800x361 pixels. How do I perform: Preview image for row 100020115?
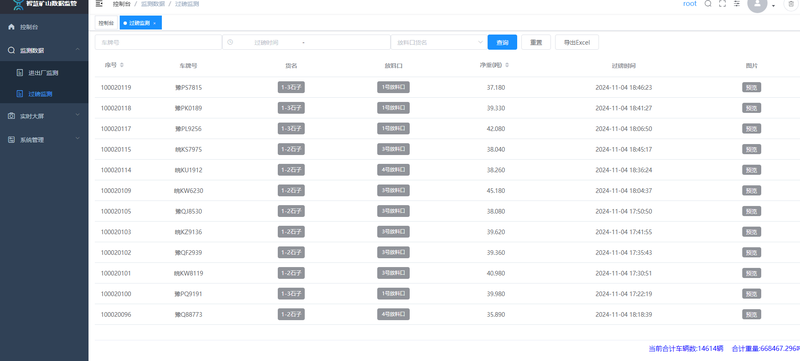pyautogui.click(x=751, y=149)
